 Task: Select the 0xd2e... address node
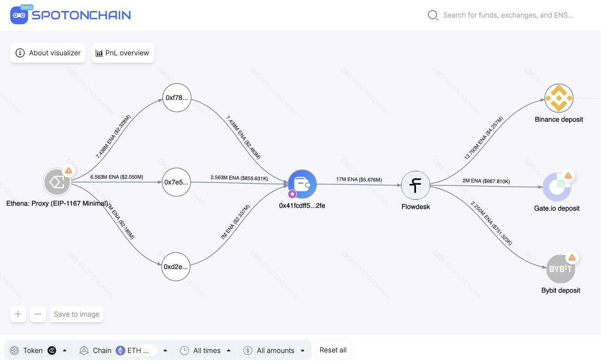pos(176,266)
